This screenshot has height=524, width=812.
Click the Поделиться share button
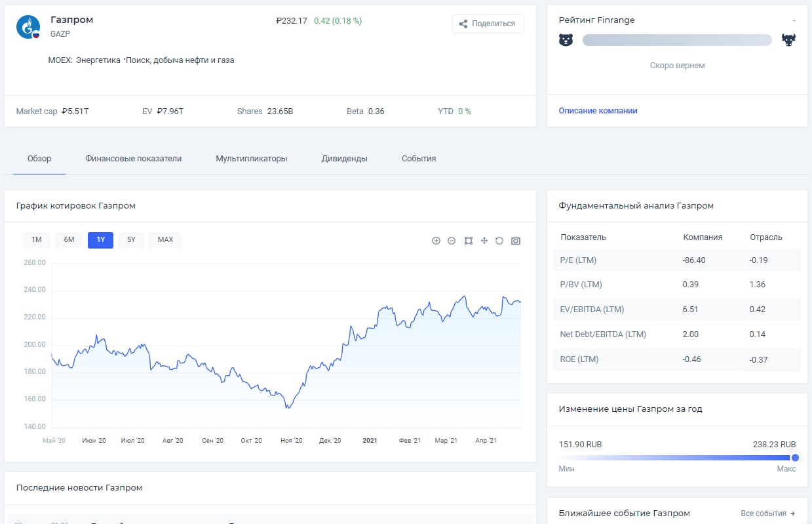pos(488,24)
